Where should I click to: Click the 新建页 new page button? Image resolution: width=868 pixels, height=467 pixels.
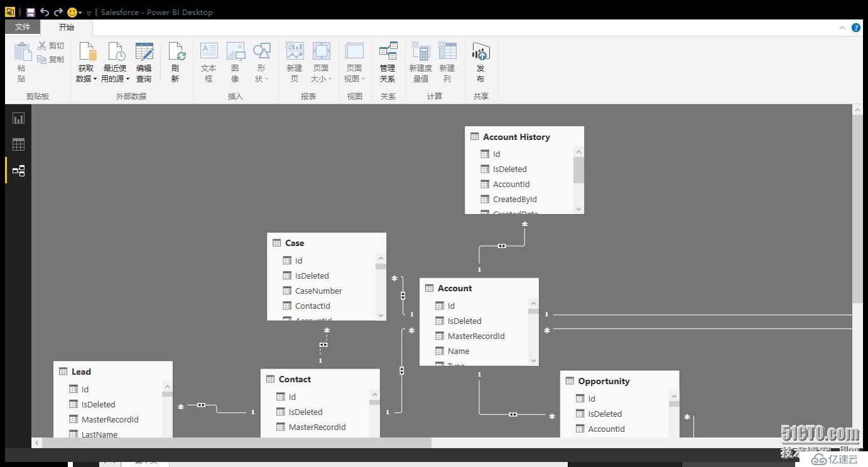click(x=295, y=62)
